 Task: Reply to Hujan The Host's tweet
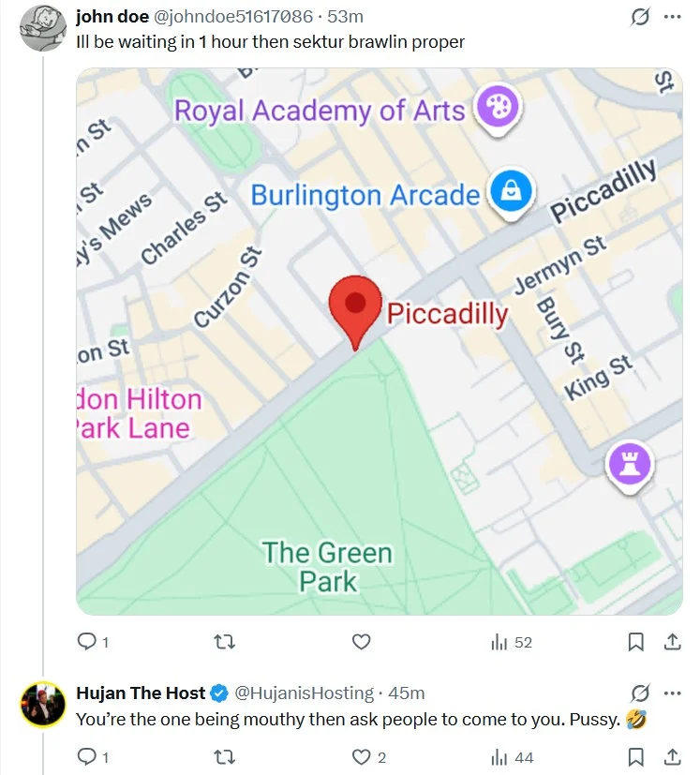pos(93,756)
